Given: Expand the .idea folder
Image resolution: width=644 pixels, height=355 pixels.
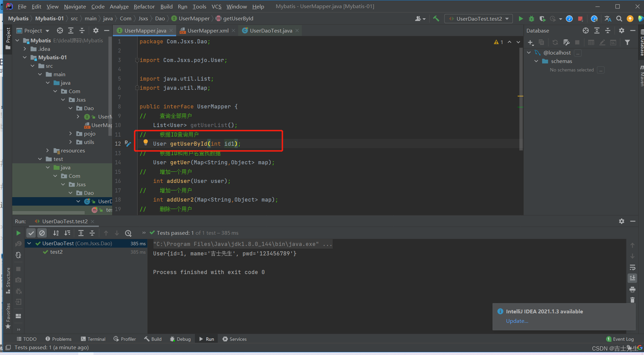Looking at the screenshot, I should [25, 49].
